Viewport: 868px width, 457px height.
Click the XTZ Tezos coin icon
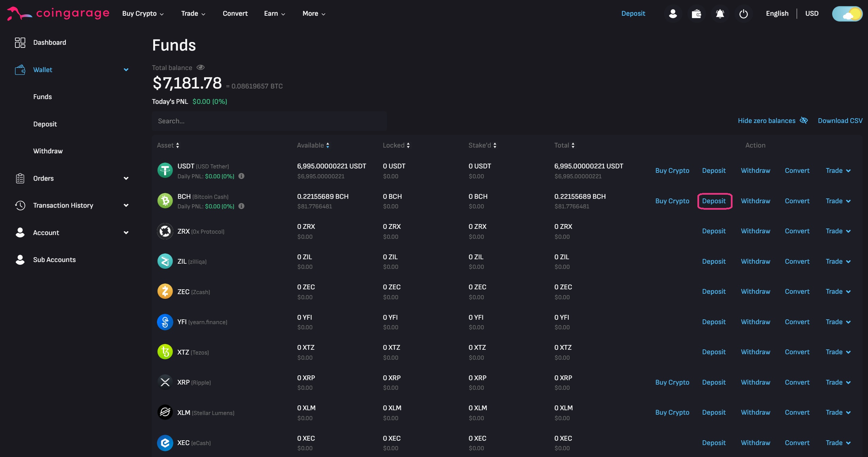(165, 352)
